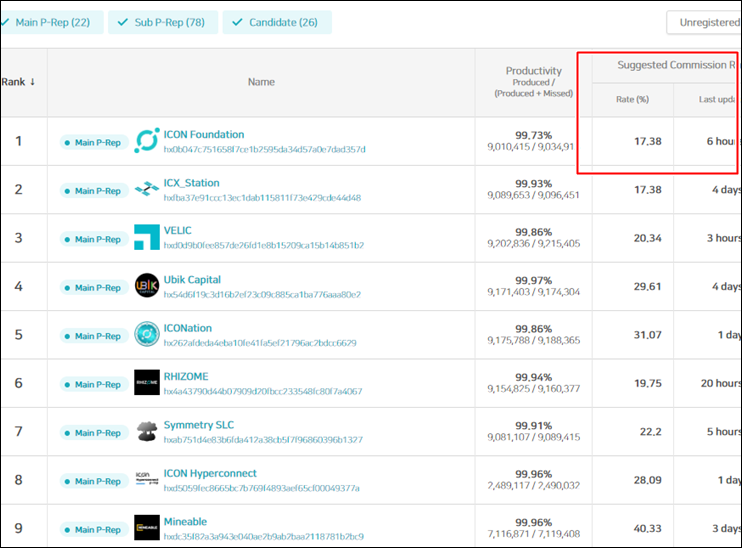
Task: Click the ICON Foundation logo icon
Action: coord(147,141)
